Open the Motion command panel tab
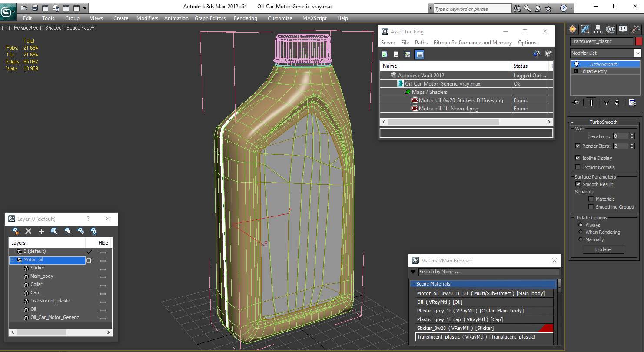The width and height of the screenshot is (644, 352). click(x=611, y=29)
